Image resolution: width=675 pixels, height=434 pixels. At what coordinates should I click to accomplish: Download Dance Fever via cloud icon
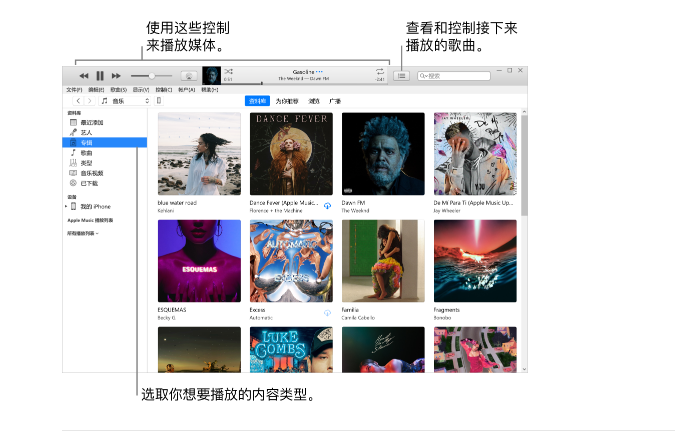[328, 206]
